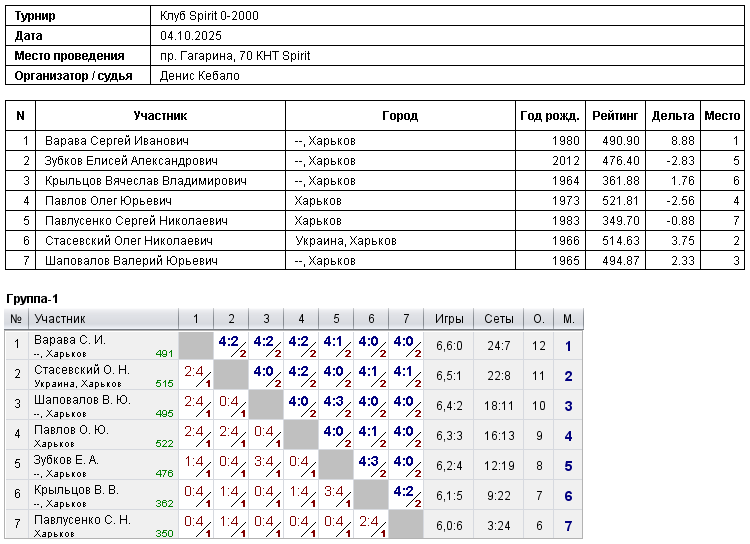Click the Рейтинг column header

coord(615,115)
